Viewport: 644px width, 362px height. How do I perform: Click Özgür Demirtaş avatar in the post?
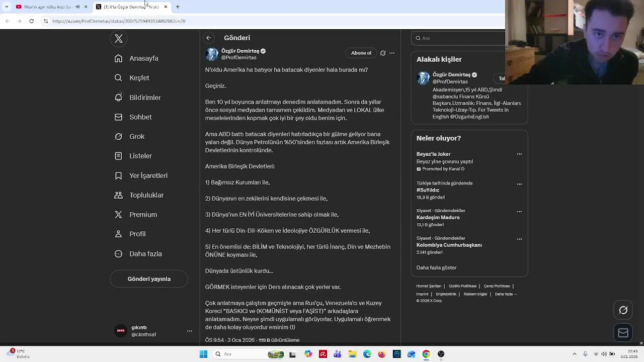pyautogui.click(x=212, y=54)
